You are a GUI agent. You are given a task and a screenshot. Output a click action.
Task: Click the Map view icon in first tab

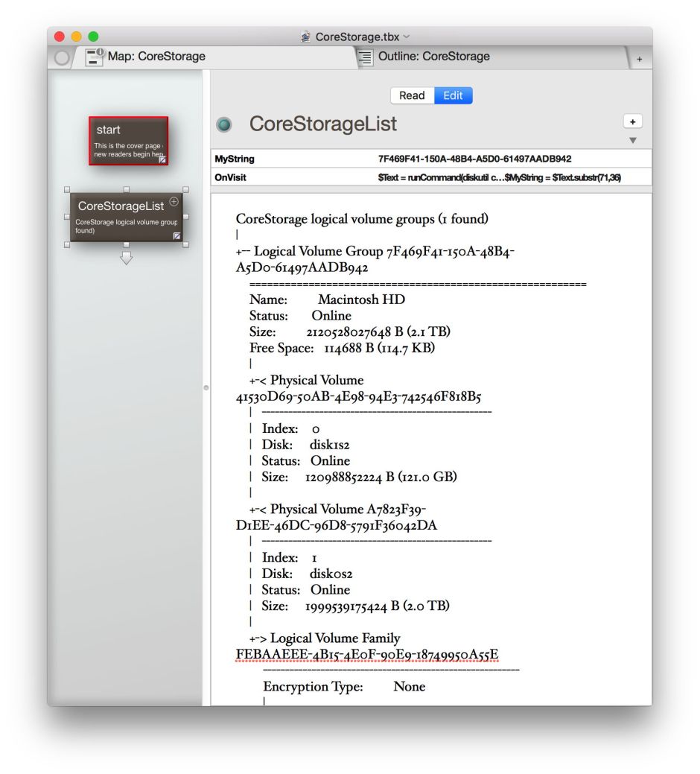[x=95, y=57]
